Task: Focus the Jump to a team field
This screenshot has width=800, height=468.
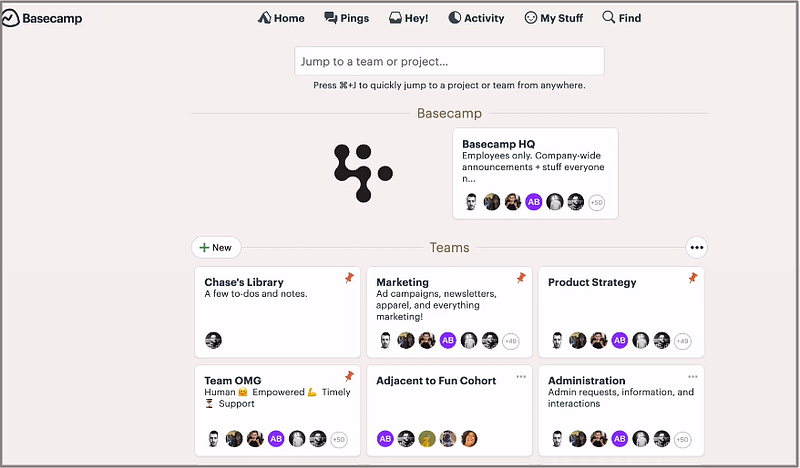Action: pos(449,61)
